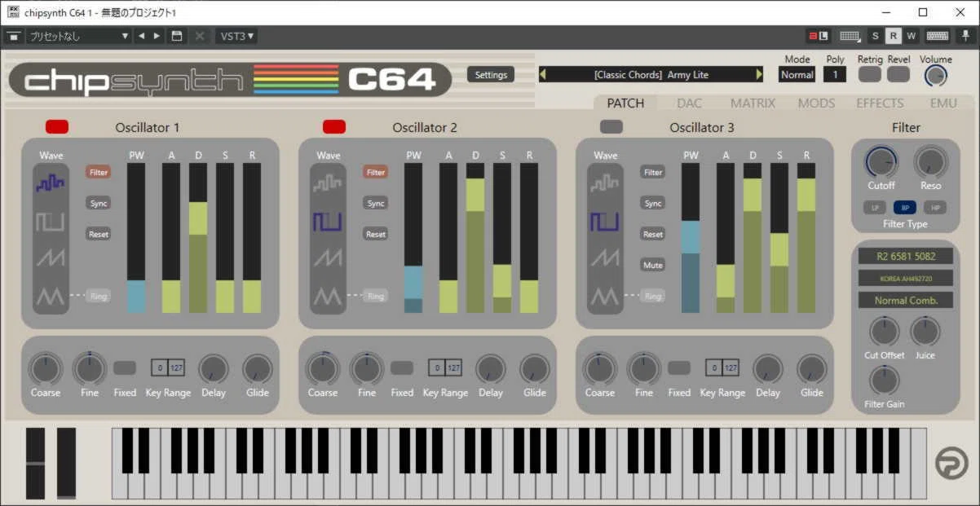Open the Settings button
Image resolution: width=980 pixels, height=506 pixels.
click(491, 74)
